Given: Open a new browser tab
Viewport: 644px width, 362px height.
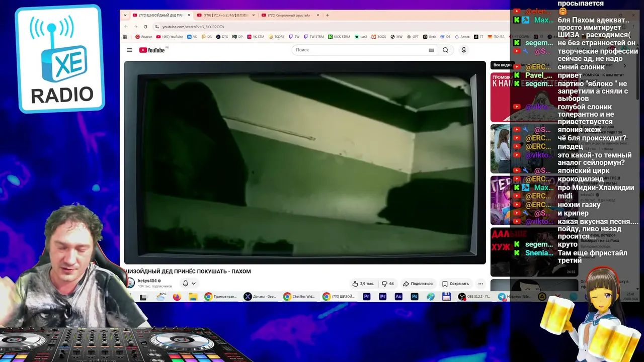Looking at the screenshot, I should coord(328,15).
